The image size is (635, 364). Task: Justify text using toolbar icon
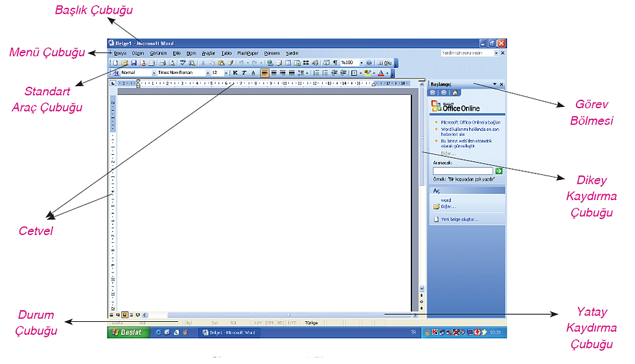click(x=292, y=73)
